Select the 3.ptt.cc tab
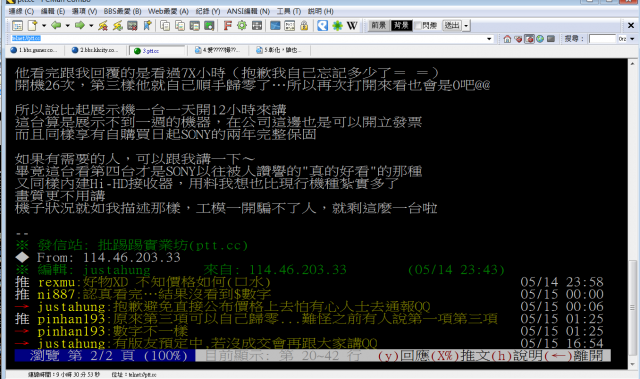 click(158, 51)
